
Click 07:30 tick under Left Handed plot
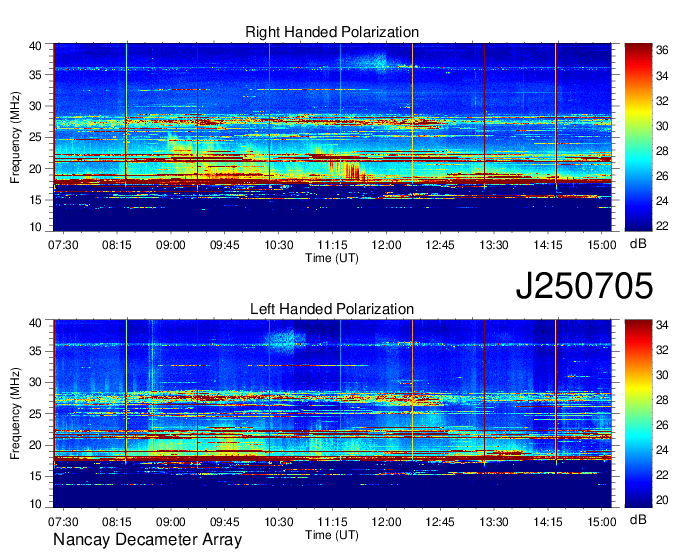point(63,522)
